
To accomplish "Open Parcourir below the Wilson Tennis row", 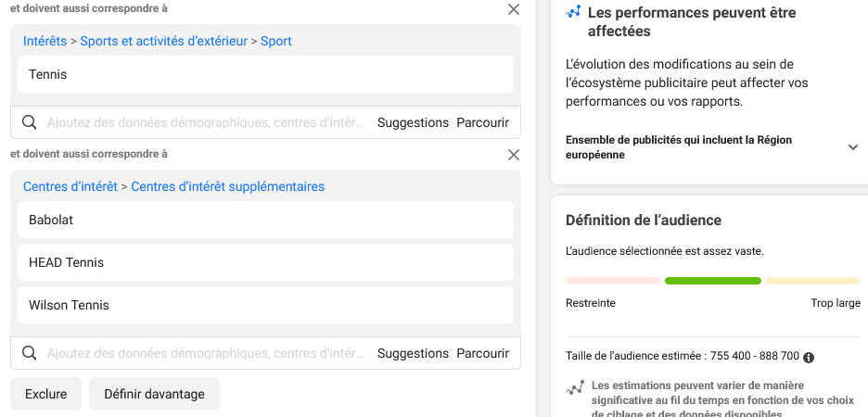I will [483, 353].
